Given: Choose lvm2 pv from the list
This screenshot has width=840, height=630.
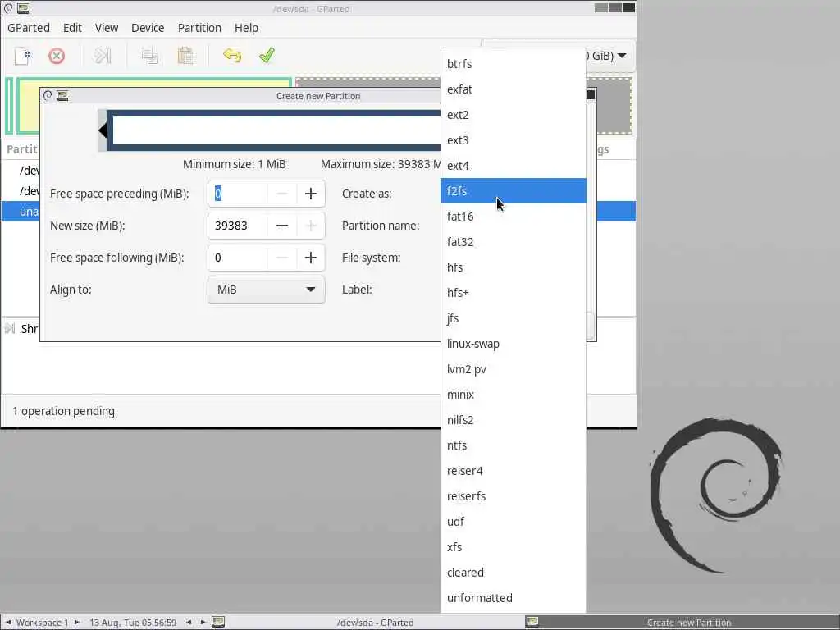Looking at the screenshot, I should click(x=514, y=369).
